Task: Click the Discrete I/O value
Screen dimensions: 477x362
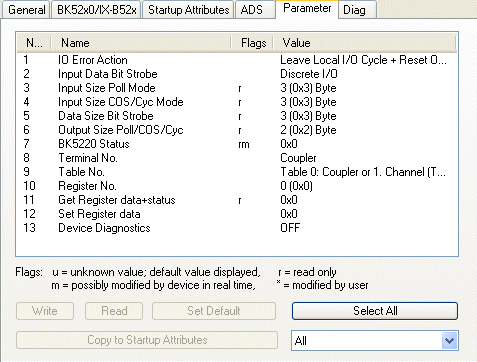Action: click(309, 74)
